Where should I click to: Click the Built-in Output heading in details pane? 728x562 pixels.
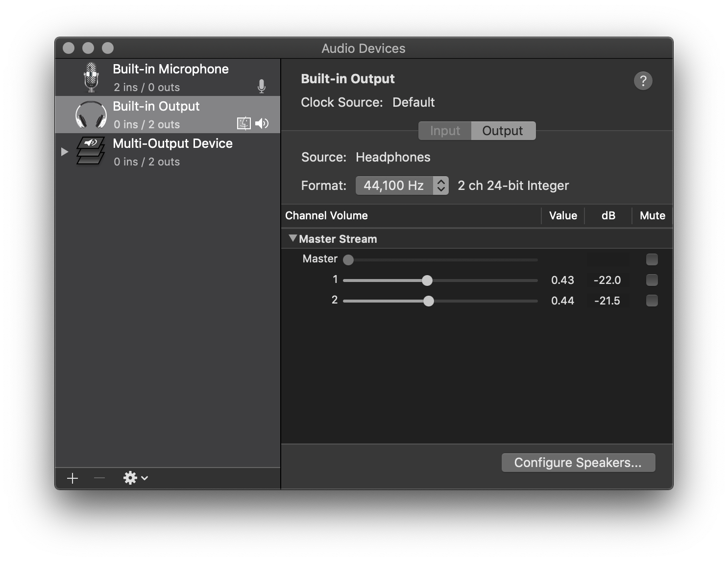coord(348,79)
